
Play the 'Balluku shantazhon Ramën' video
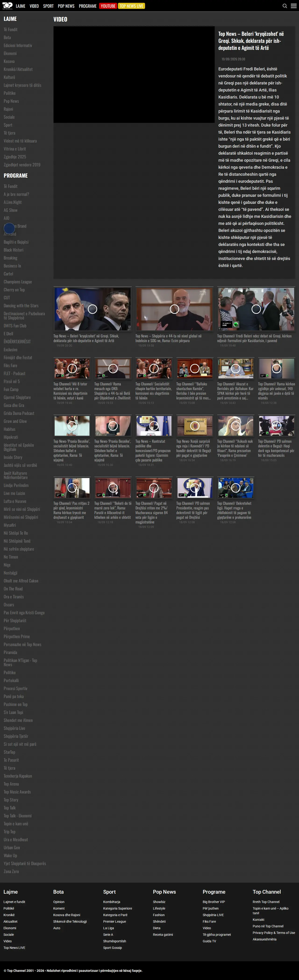(195, 368)
